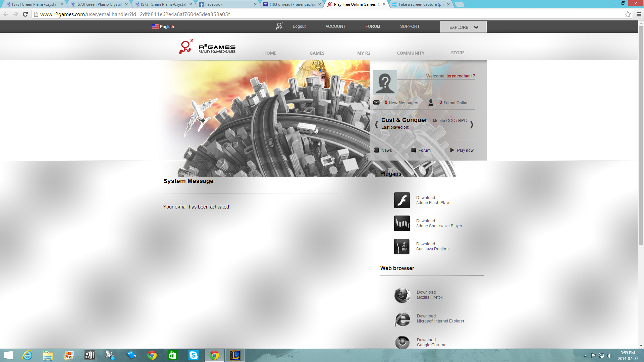Click the R2Games logo
This screenshot has width=644, height=362.
[207, 47]
